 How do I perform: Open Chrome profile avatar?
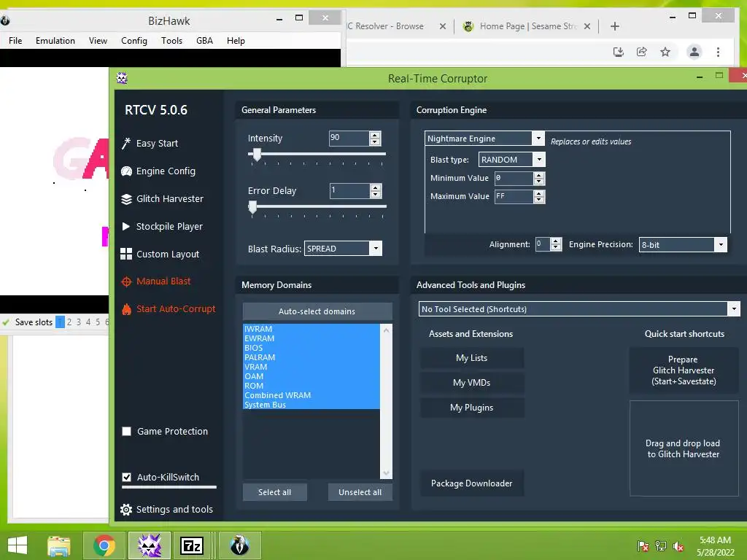coord(694,52)
